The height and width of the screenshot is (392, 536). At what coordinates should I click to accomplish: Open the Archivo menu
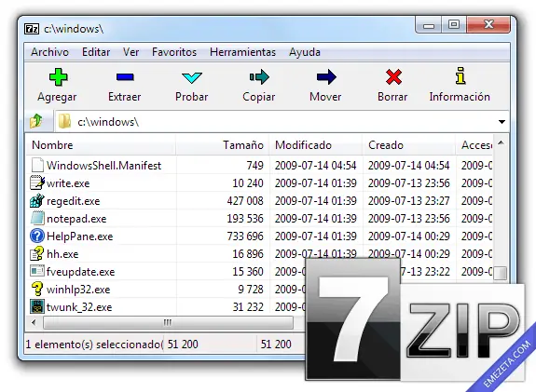pos(50,52)
